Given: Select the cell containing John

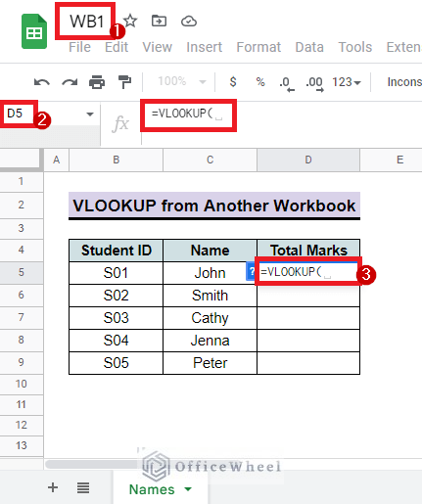Looking at the screenshot, I should 210,273.
